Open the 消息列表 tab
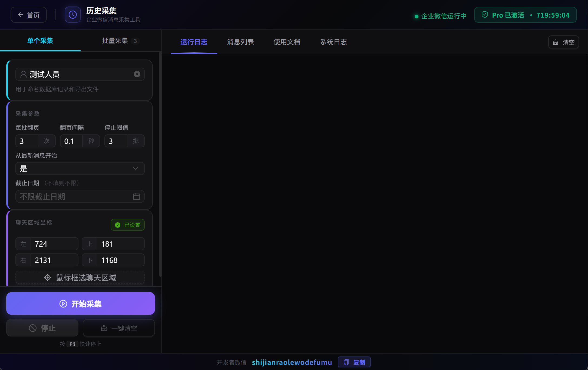Image resolution: width=588 pixels, height=370 pixels. (x=240, y=42)
